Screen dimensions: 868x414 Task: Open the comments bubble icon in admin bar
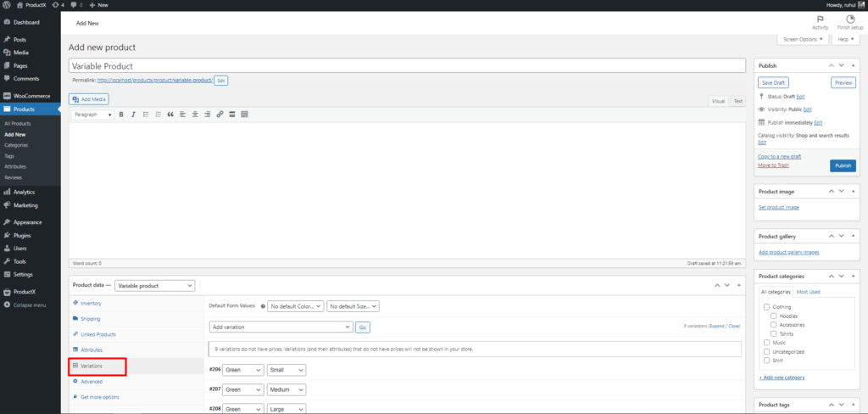tap(77, 5)
